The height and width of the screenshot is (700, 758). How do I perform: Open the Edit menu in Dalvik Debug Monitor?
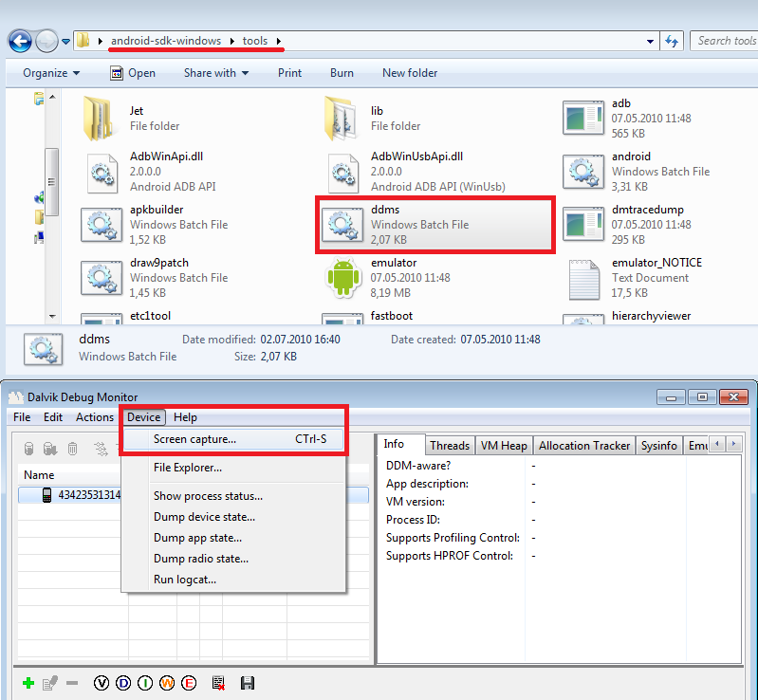click(53, 417)
